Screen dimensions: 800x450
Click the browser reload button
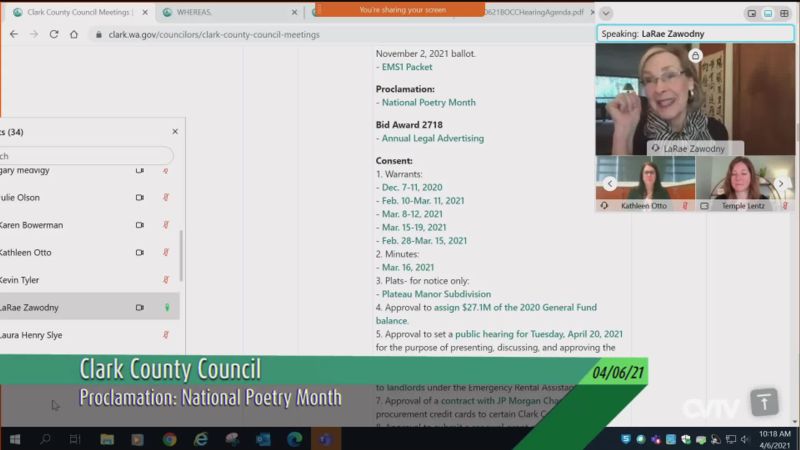[x=53, y=34]
